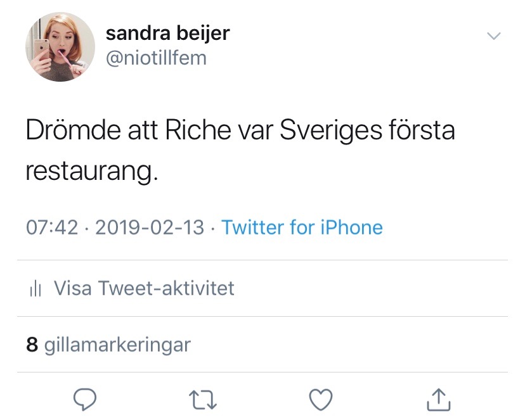Retweet sandra beijer's tweet
The image size is (525, 420).
tap(203, 398)
